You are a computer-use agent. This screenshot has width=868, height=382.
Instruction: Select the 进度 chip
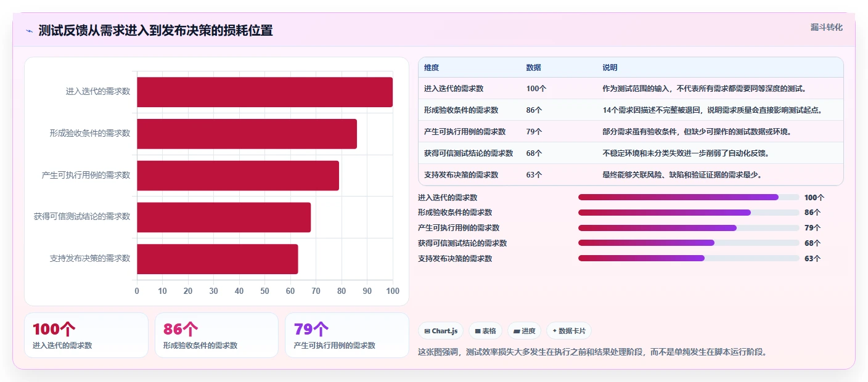click(524, 331)
